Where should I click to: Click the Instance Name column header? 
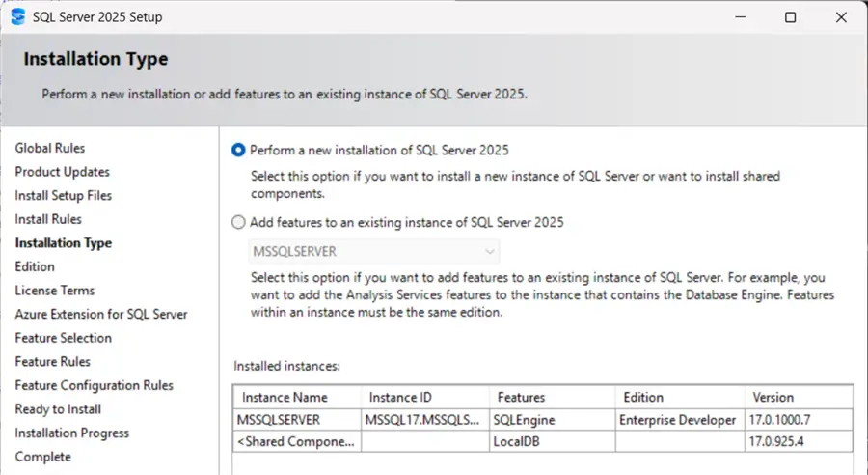297,398
